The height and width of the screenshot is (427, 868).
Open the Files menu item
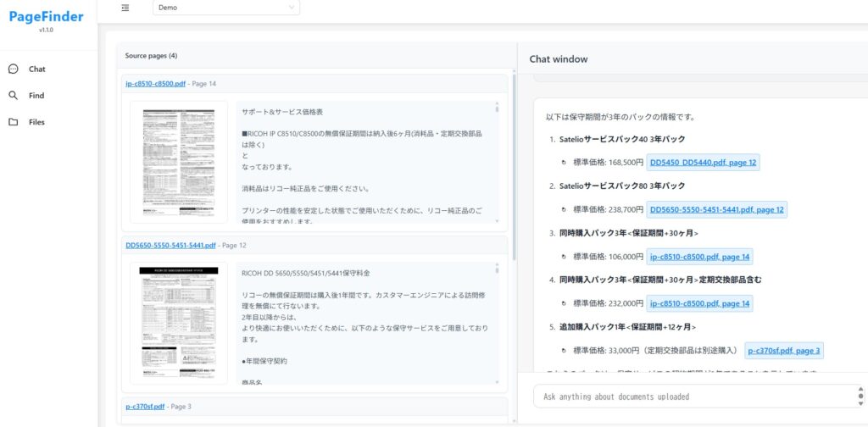36,122
